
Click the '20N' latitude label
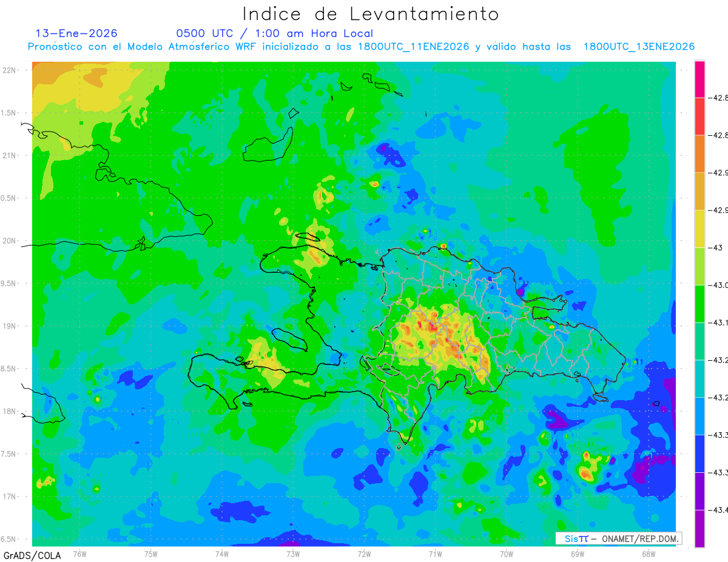pyautogui.click(x=9, y=241)
